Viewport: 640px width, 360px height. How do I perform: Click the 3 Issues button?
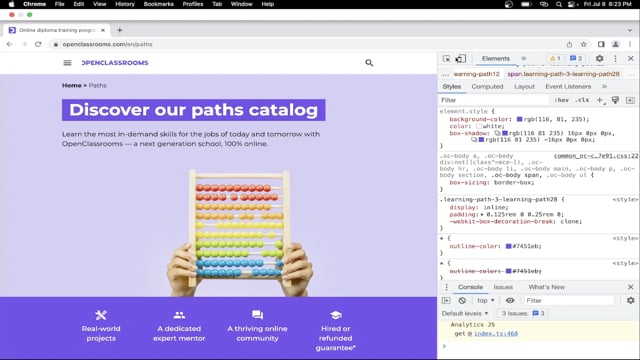[523, 313]
